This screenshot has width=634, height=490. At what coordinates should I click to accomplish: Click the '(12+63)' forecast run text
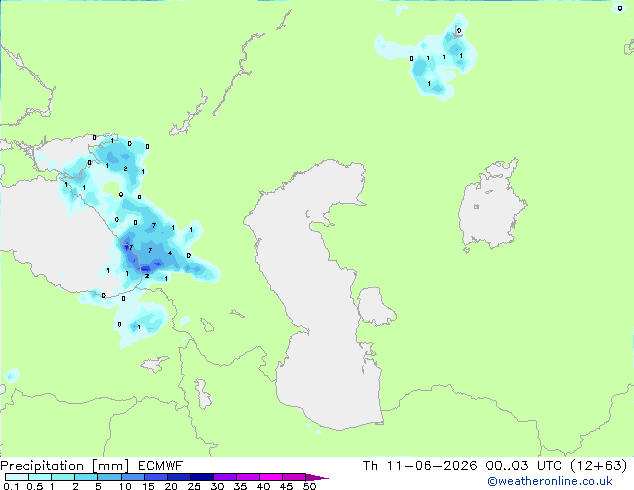pos(598,466)
